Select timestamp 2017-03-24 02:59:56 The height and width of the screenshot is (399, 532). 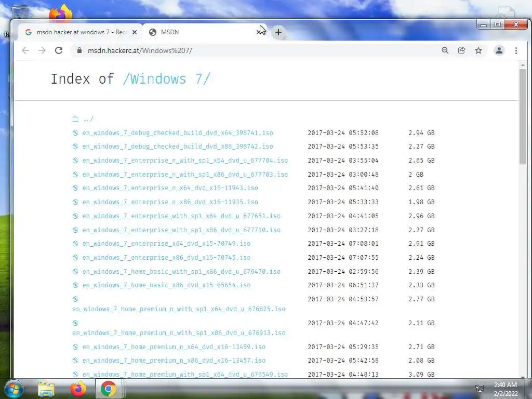pos(343,272)
